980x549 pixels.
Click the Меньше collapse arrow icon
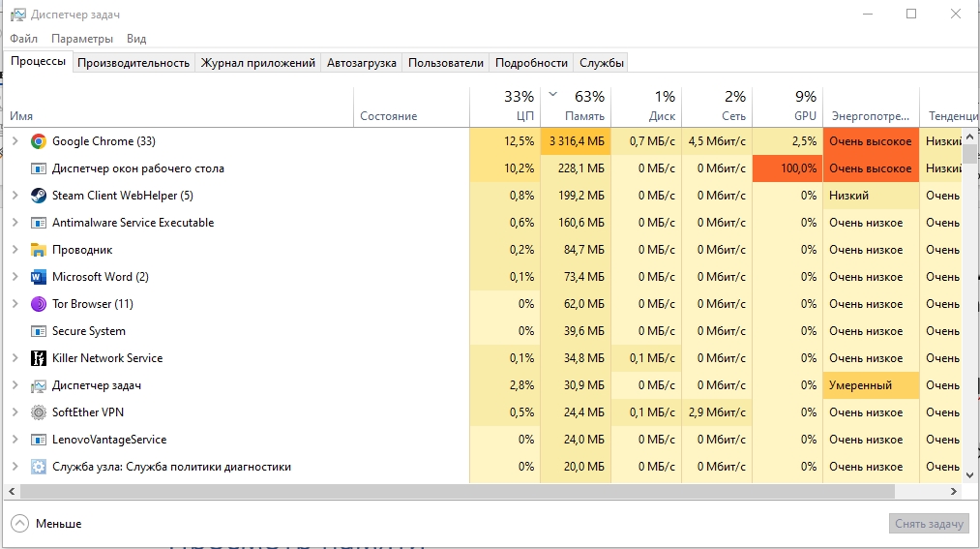[x=20, y=524]
